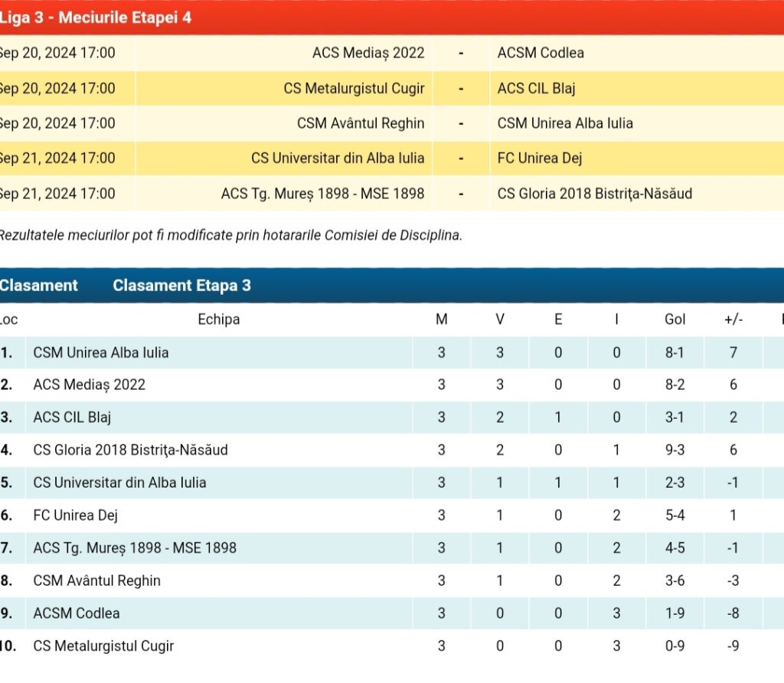Click date of CS Universitar din Alba Iulia match
This screenshot has height=683, width=784.
click(x=57, y=158)
